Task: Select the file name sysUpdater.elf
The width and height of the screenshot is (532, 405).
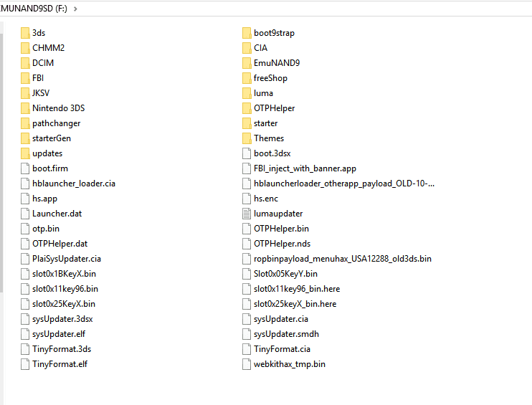Action: tap(59, 334)
